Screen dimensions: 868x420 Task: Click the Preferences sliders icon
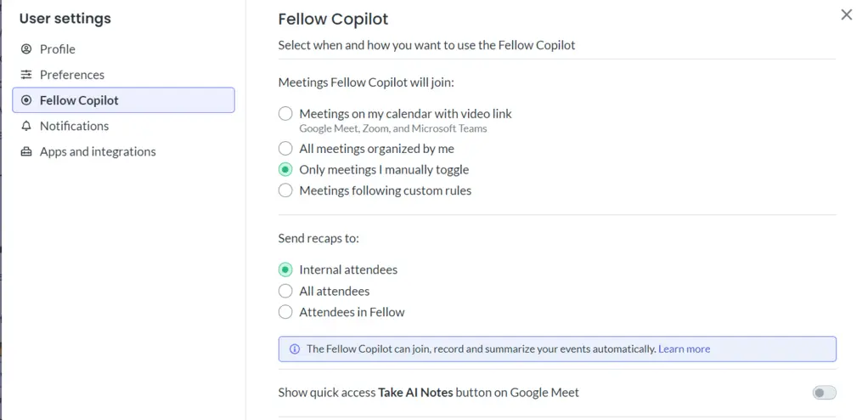coord(26,75)
